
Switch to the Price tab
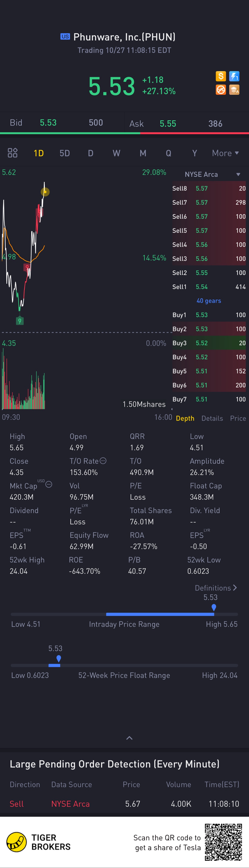238,418
